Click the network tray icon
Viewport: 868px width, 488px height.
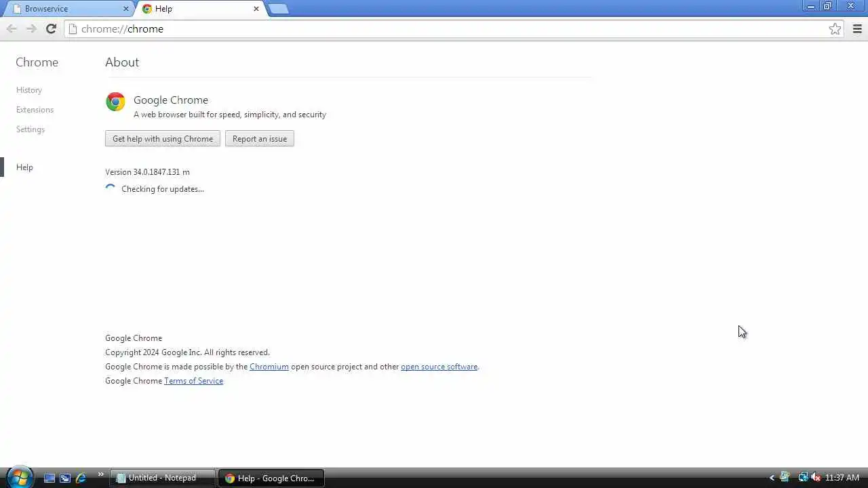click(x=803, y=477)
